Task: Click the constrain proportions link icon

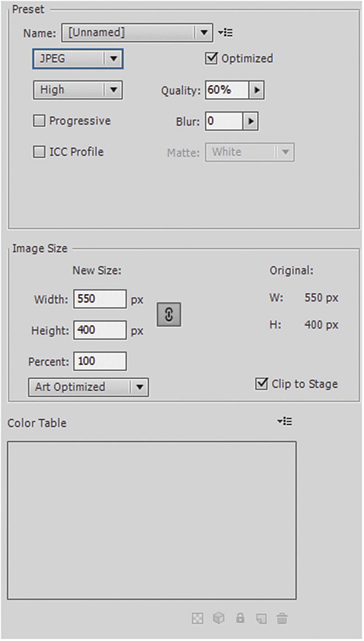Action: (x=168, y=314)
